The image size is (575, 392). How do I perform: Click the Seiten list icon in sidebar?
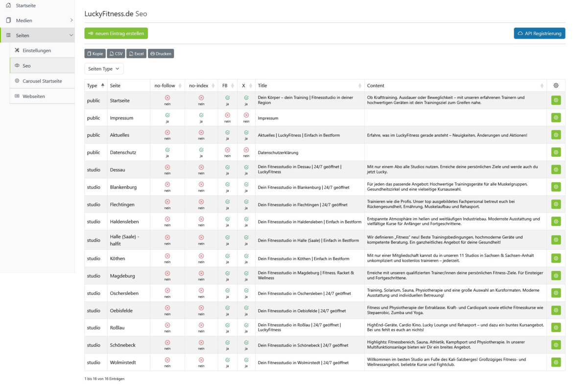pyautogui.click(x=8, y=35)
